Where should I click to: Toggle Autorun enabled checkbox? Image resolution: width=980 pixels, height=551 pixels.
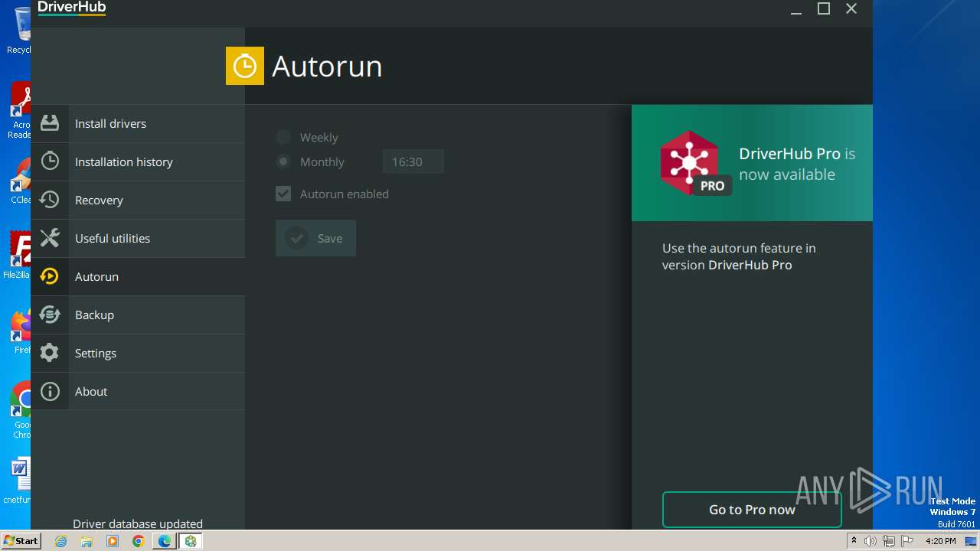click(283, 194)
